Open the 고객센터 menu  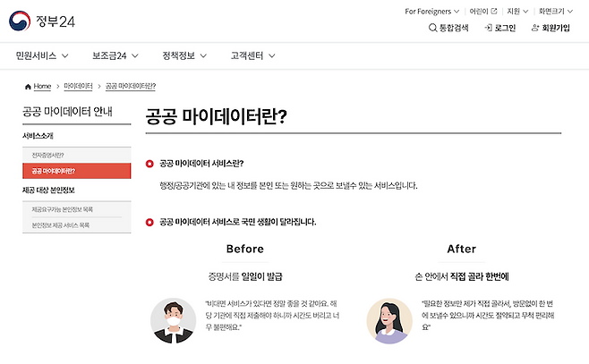pyautogui.click(x=252, y=56)
